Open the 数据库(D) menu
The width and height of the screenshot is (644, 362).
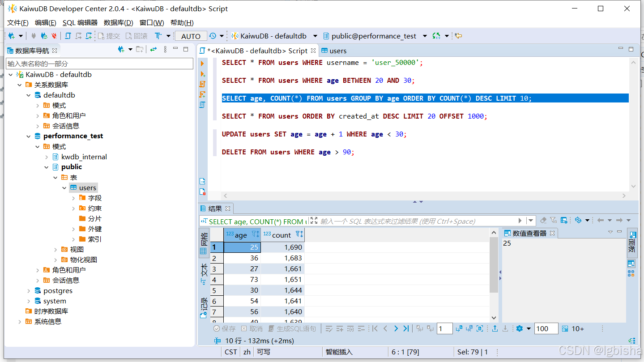pyautogui.click(x=118, y=22)
